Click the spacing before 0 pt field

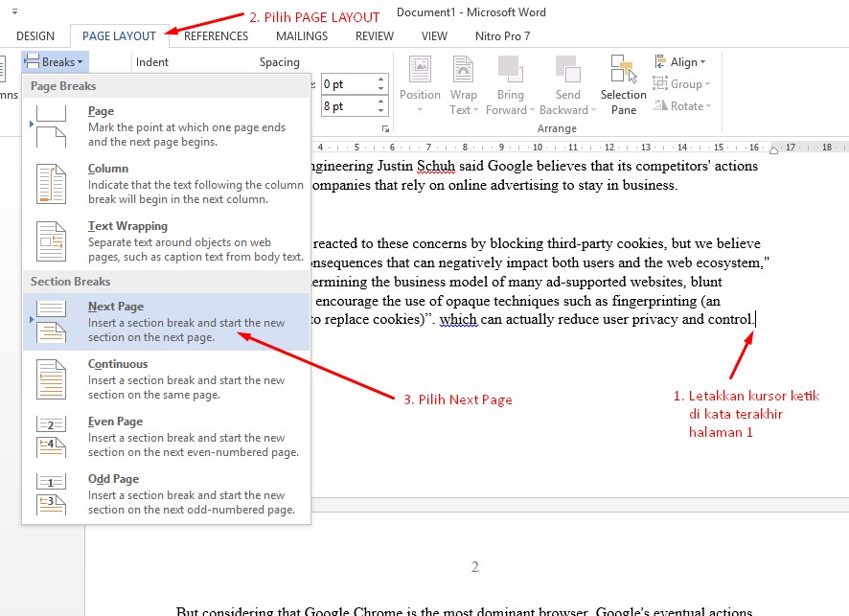coord(345,84)
